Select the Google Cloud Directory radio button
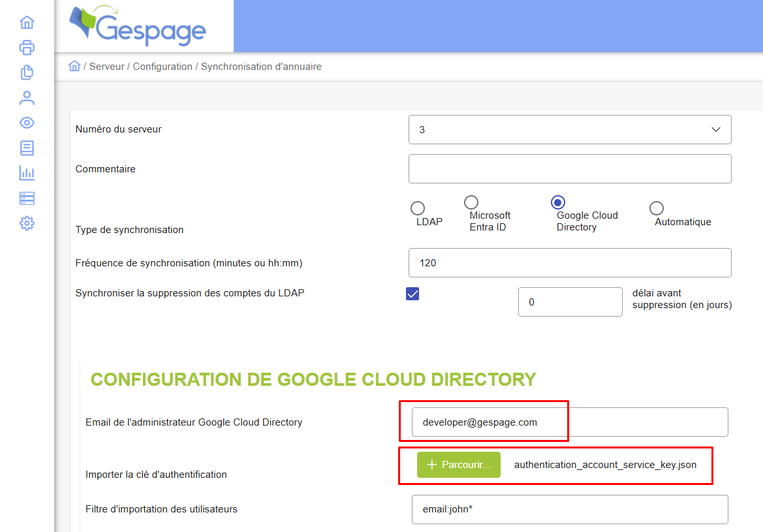The image size is (763, 532). [x=557, y=202]
